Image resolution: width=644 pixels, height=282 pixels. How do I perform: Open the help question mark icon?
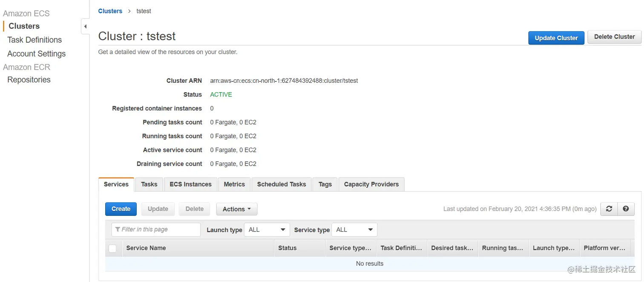click(626, 209)
